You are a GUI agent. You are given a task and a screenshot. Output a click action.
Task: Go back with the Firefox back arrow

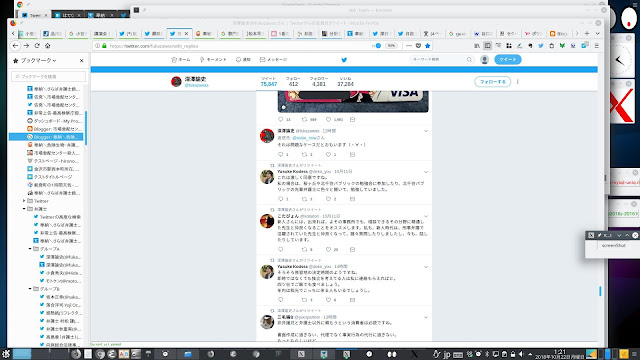click(16, 46)
